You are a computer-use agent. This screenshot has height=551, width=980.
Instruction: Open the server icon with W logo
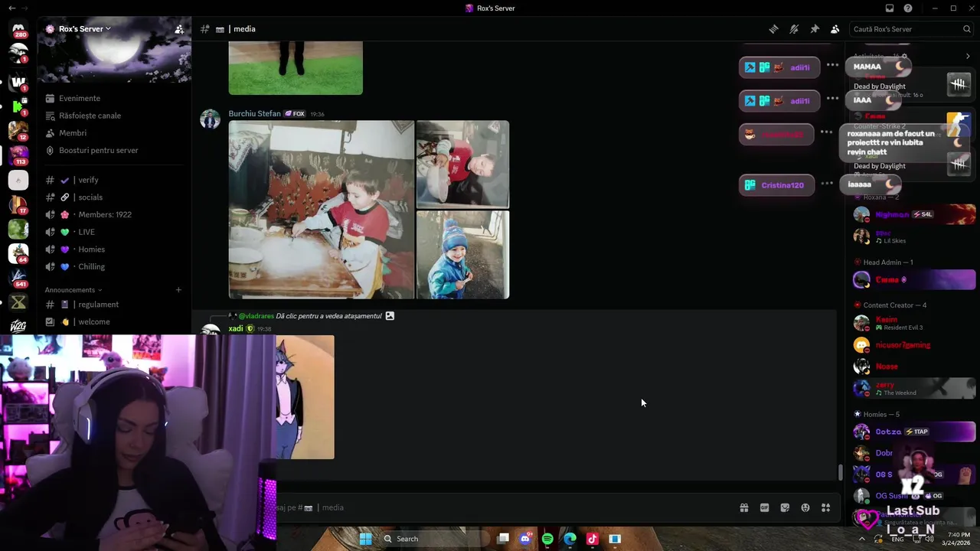18,80
